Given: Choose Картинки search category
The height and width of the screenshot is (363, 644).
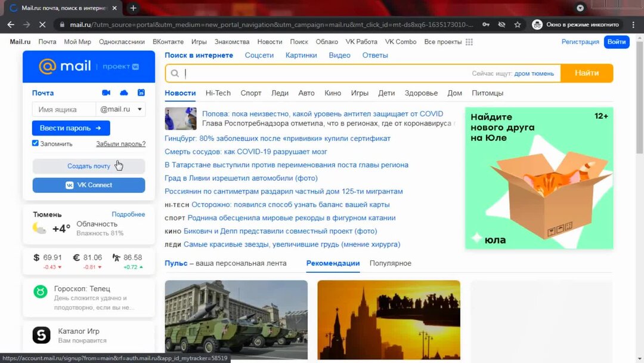Looking at the screenshot, I should (x=301, y=55).
